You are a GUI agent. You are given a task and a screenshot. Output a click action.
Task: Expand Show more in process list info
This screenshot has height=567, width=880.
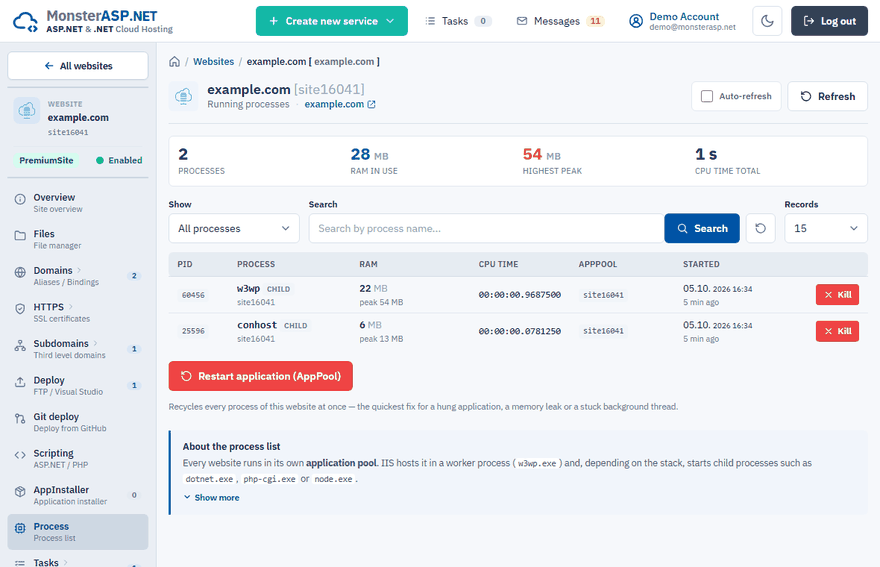[x=212, y=497]
